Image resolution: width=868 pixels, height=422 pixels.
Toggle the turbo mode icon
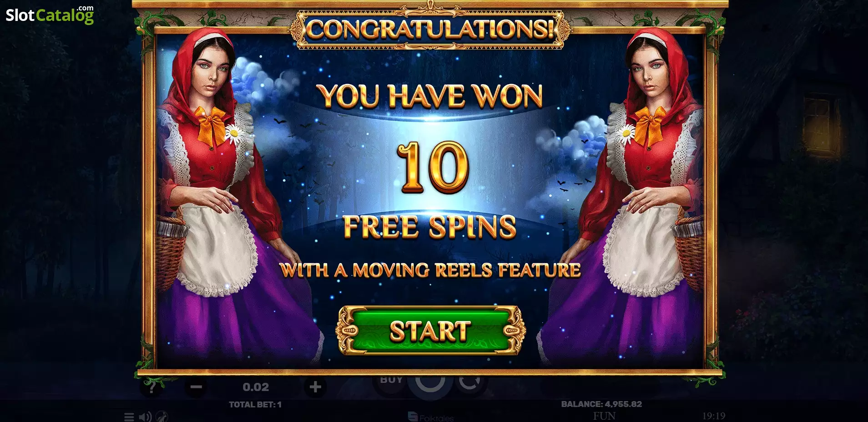162,416
